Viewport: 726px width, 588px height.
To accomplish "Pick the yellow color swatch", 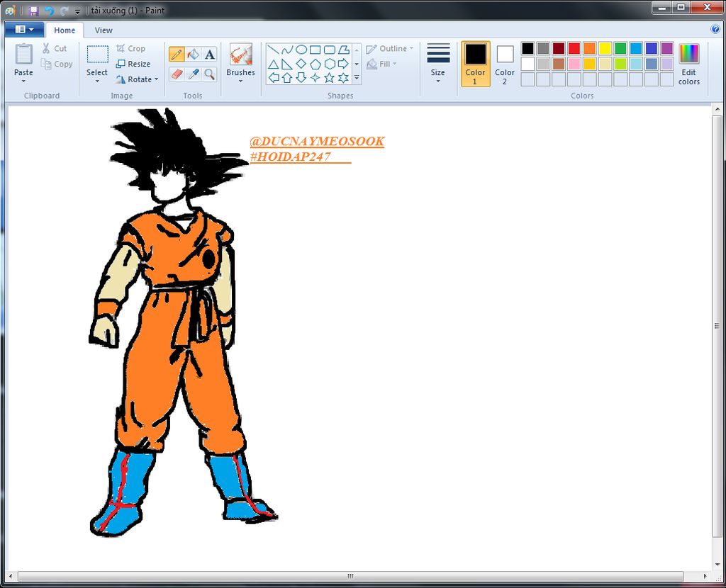I will coord(605,48).
